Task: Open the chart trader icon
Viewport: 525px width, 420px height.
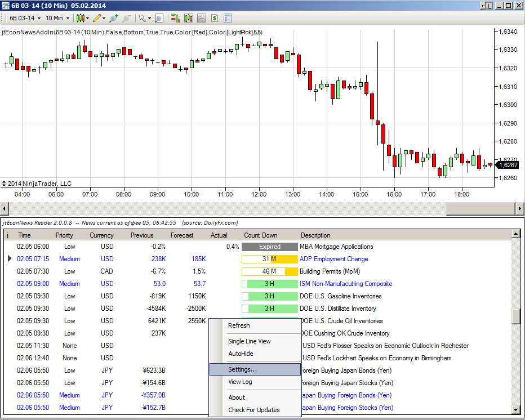Action: click(175, 18)
